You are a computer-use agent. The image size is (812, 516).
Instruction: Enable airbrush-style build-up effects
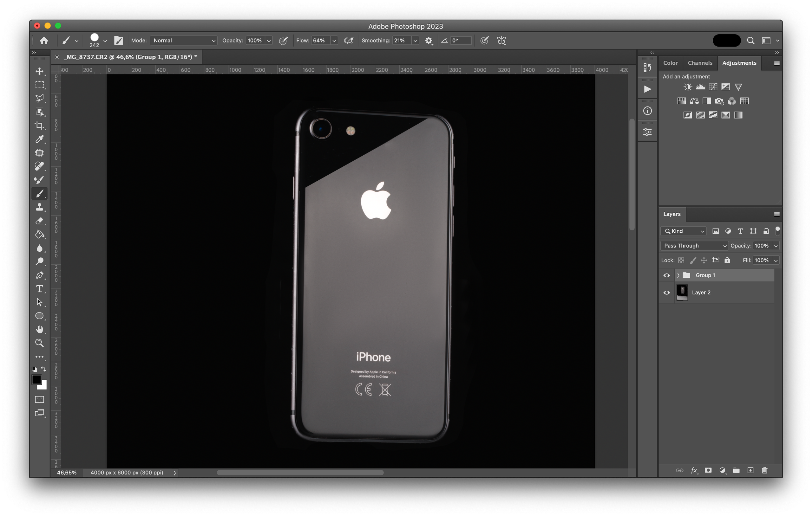349,41
